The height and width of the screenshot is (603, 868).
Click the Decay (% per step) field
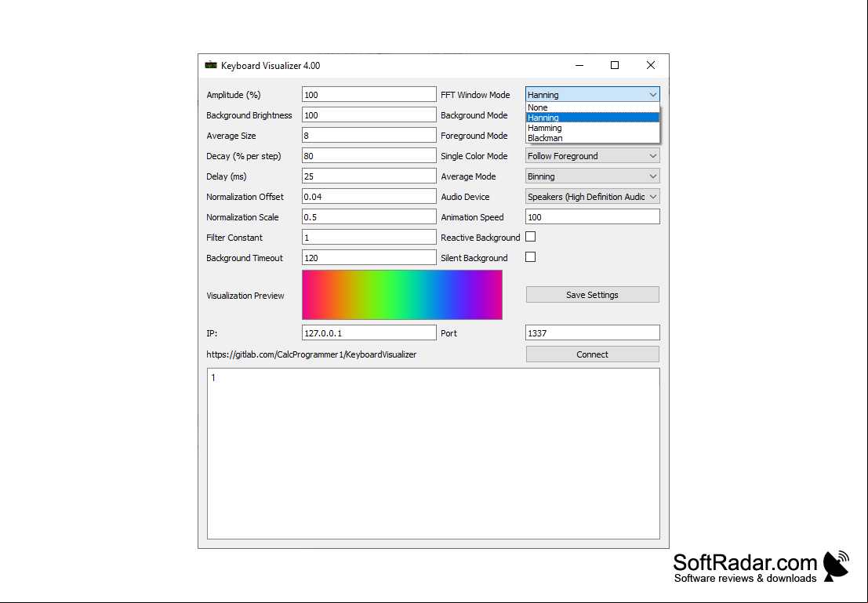click(369, 156)
